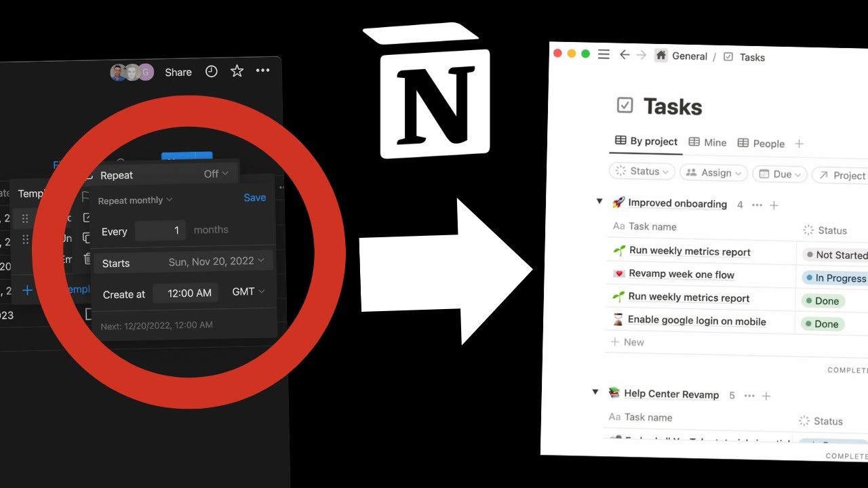Click the purple G avatar in dark window
This screenshot has width=868, height=488.
146,72
